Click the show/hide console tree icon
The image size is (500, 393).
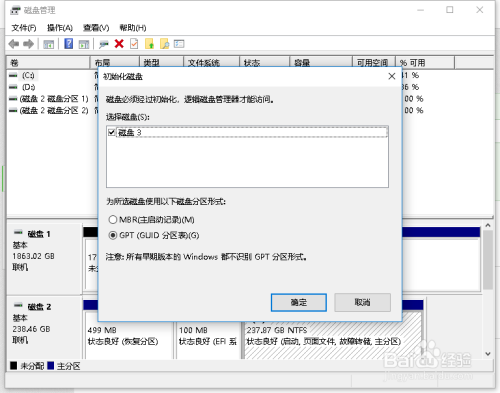(48, 44)
